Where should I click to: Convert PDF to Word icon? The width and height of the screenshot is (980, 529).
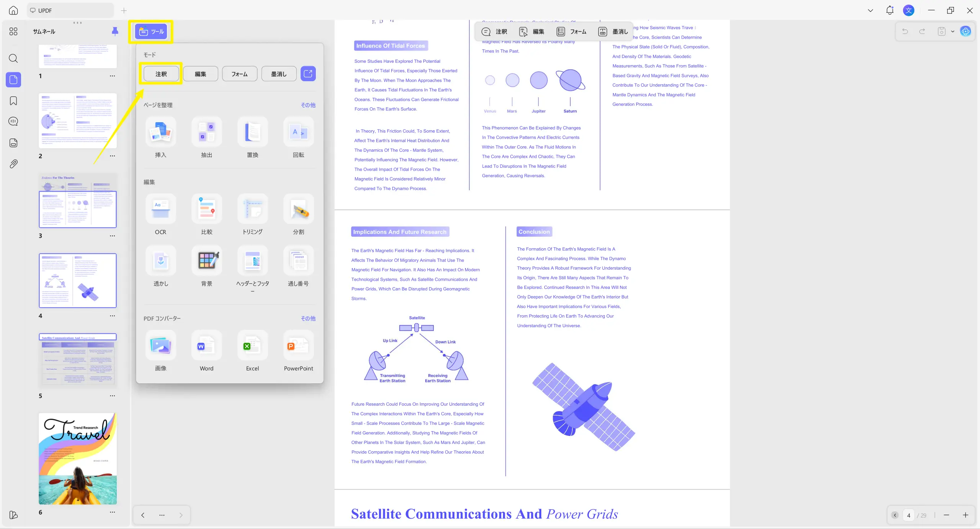click(206, 346)
